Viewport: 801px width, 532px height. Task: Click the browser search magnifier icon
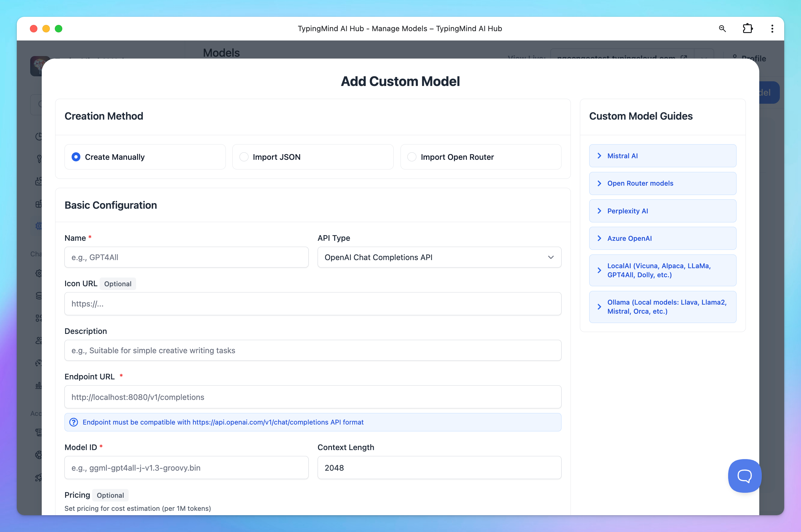click(722, 29)
